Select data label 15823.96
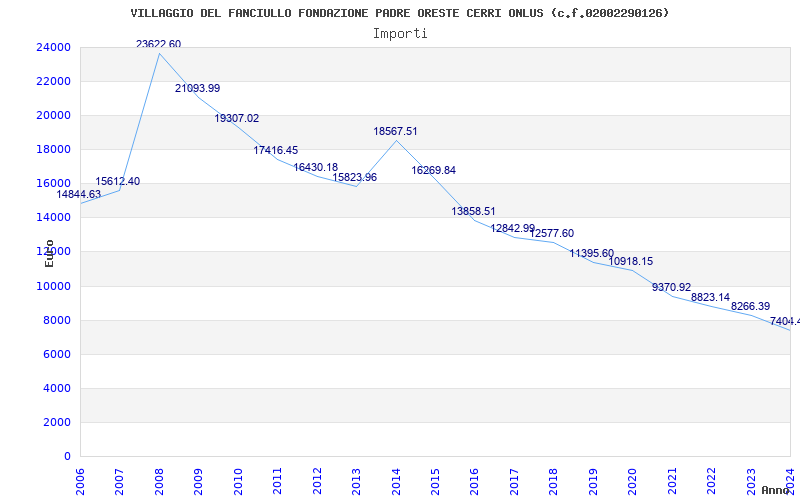Viewport: 800px width, 500px height. pos(355,178)
